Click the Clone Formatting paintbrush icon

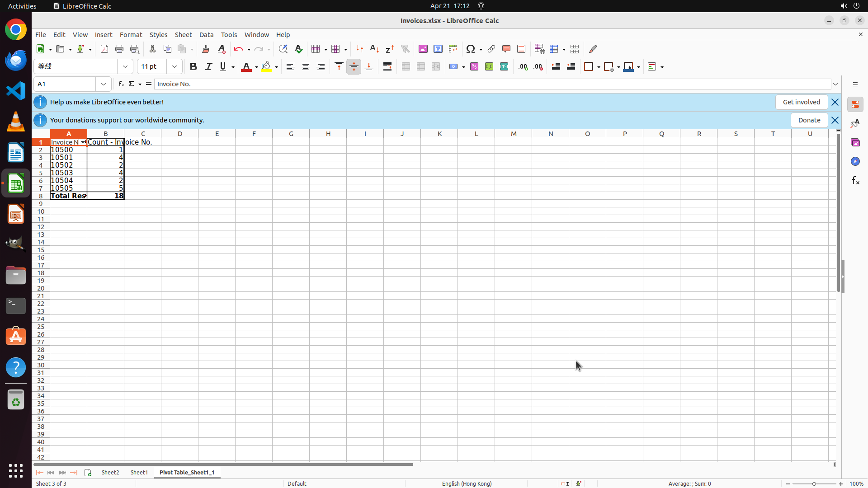[206, 49]
